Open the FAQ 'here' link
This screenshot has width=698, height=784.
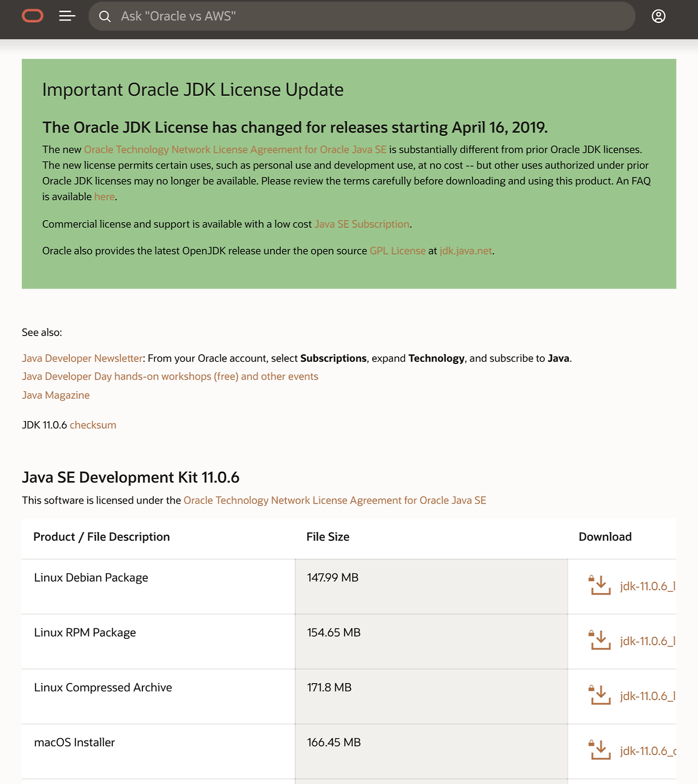point(104,196)
